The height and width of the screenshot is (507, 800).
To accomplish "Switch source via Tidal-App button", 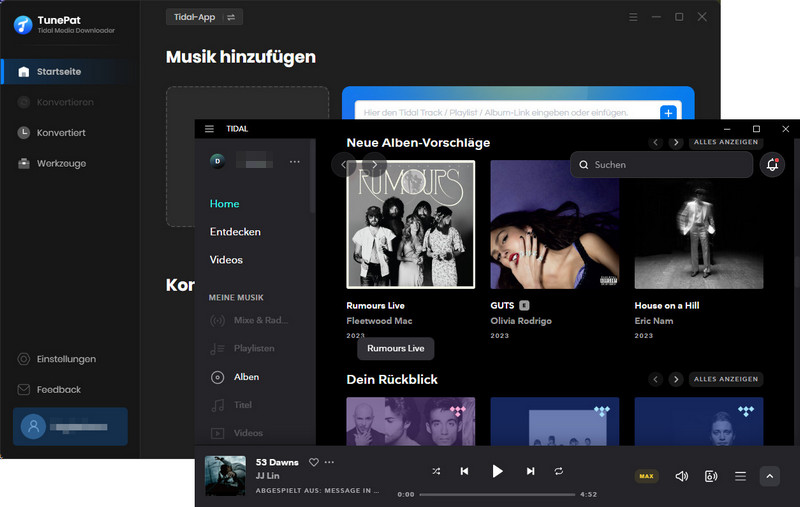I will (x=204, y=17).
